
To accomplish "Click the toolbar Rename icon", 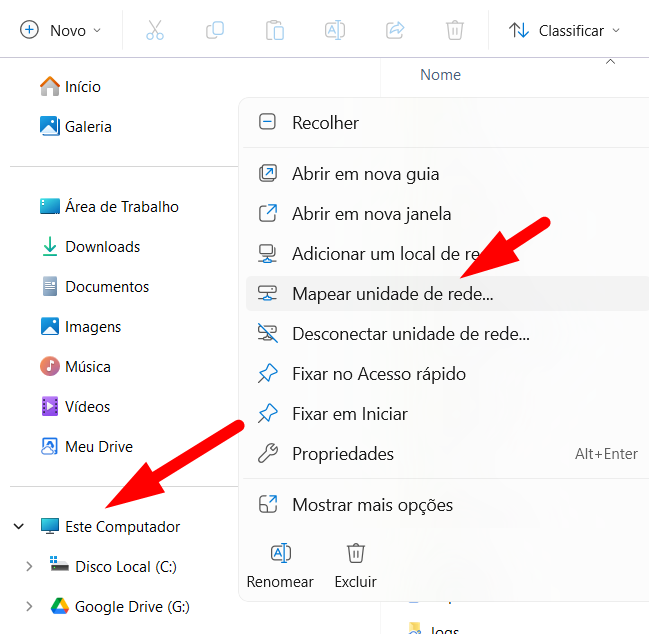I will click(335, 30).
